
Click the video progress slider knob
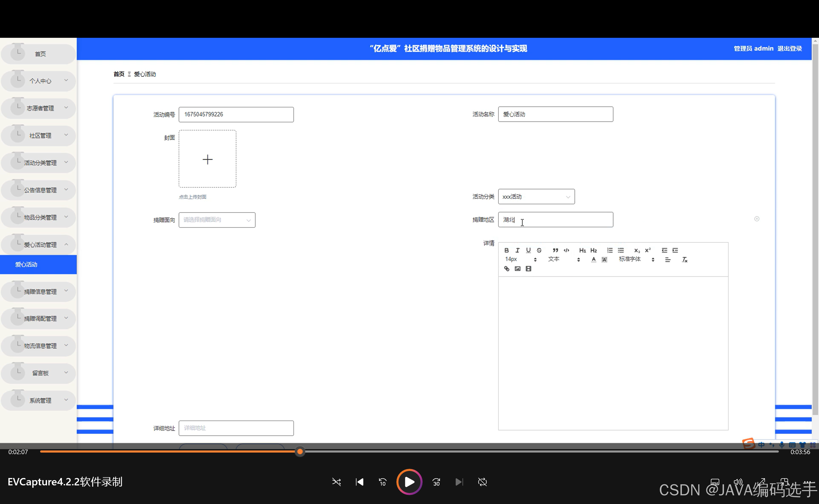[x=300, y=452]
